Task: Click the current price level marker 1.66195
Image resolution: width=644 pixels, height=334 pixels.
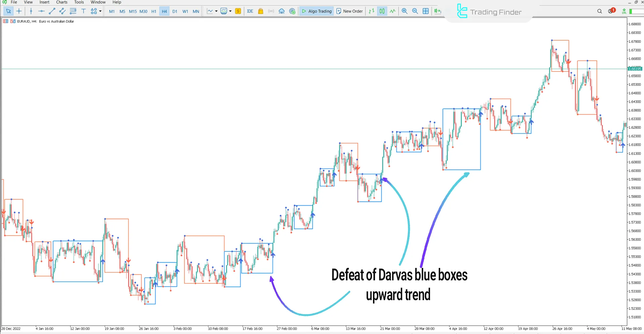Action: pyautogui.click(x=635, y=68)
